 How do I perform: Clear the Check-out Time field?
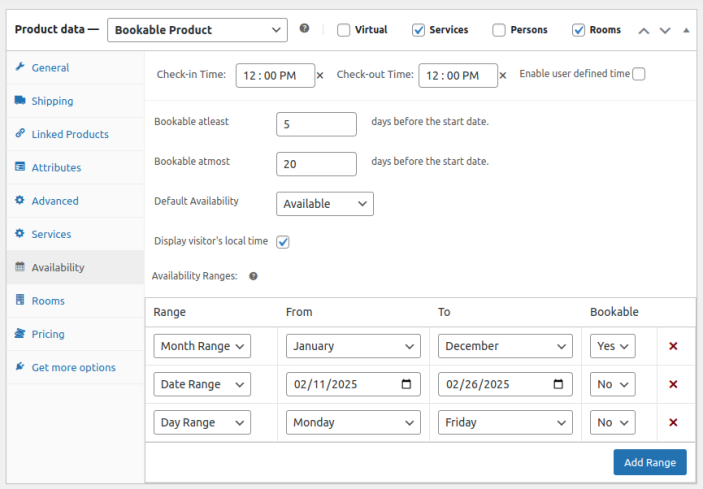coord(502,75)
